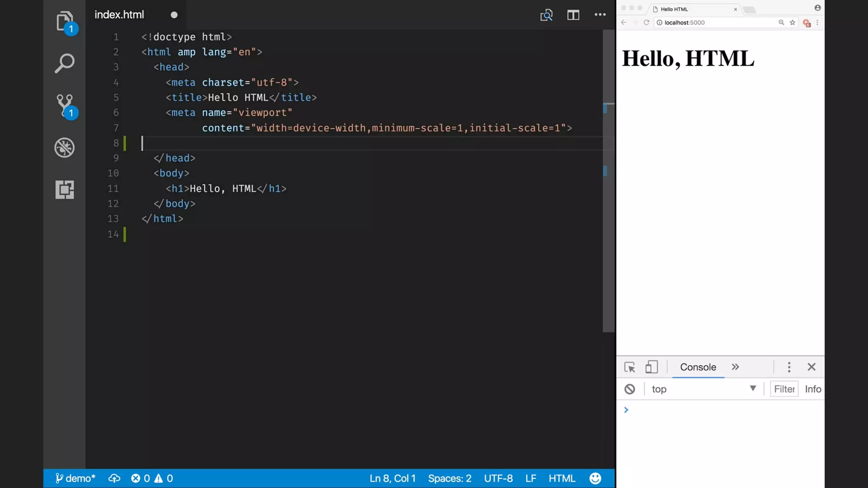Select the Console tab
Image resolution: width=868 pixels, height=488 pixels.
698,367
